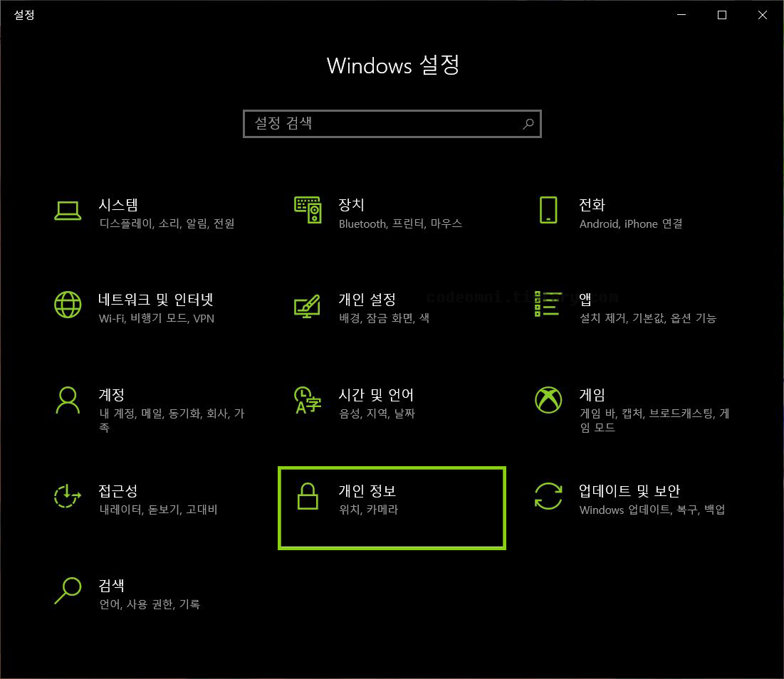784x679 pixels.
Task: Click the Update and Security refresh arrows icon
Action: click(548, 495)
